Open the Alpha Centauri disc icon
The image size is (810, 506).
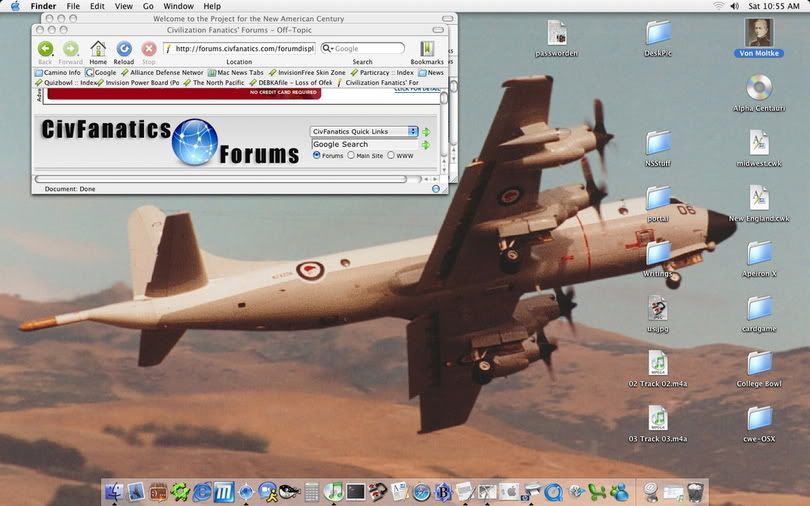click(759, 89)
